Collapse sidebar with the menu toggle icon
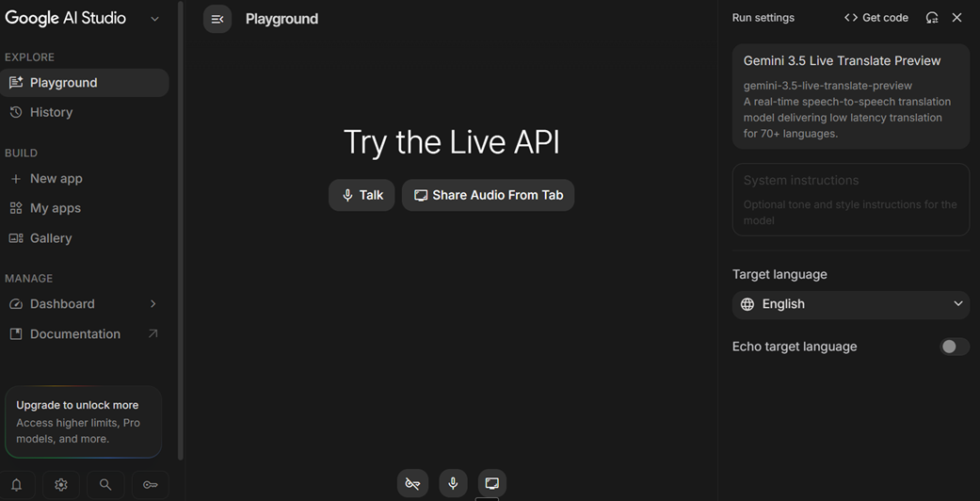The width and height of the screenshot is (980, 501). 217,20
